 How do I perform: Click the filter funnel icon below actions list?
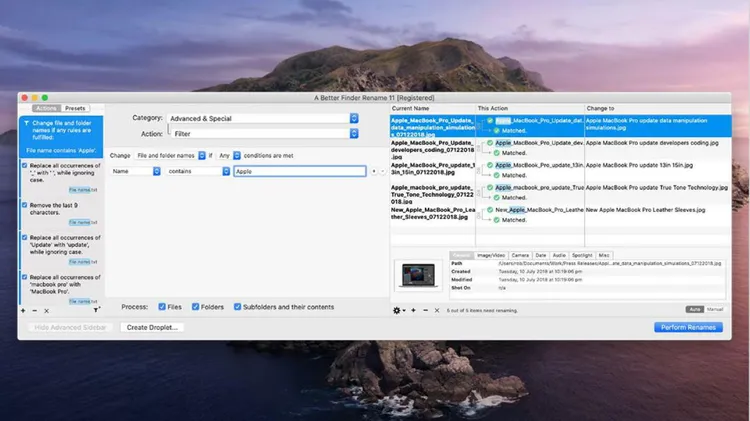96,310
